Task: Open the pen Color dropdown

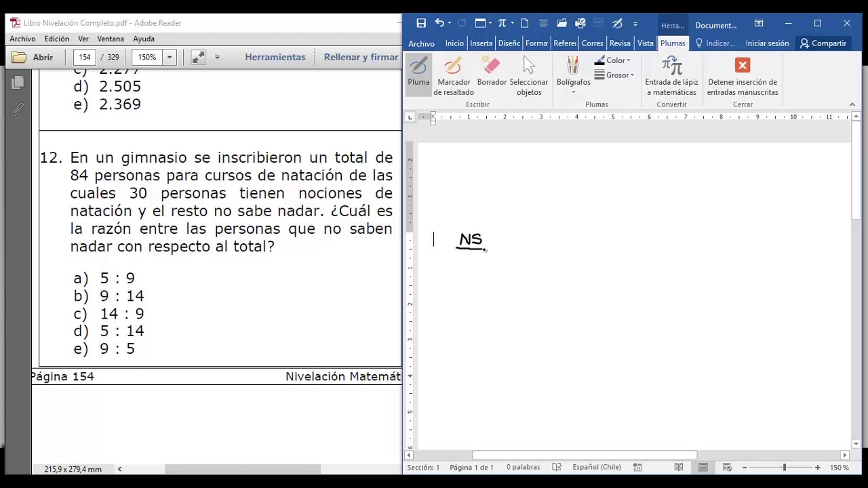Action: [x=613, y=60]
